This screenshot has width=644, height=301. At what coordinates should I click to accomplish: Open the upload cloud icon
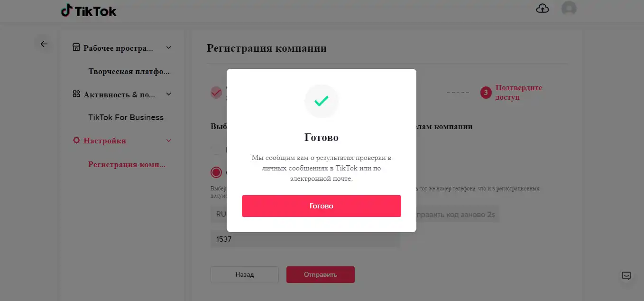coord(543,9)
